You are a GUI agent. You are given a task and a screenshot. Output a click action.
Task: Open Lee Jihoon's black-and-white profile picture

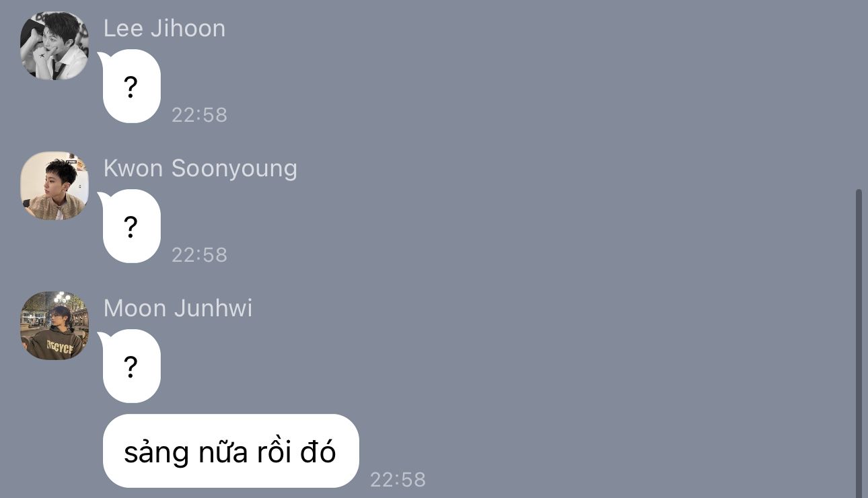click(55, 46)
